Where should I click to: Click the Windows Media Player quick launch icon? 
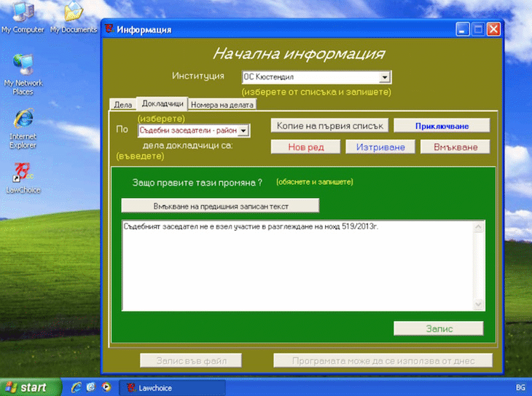click(x=106, y=387)
